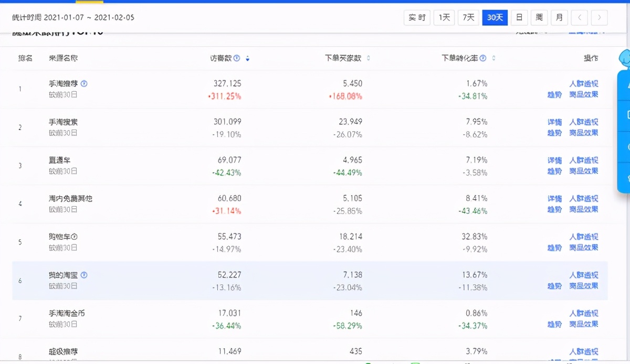630x364 pixels.
Task: Click info icon next to 购物车
Action: [x=74, y=237]
